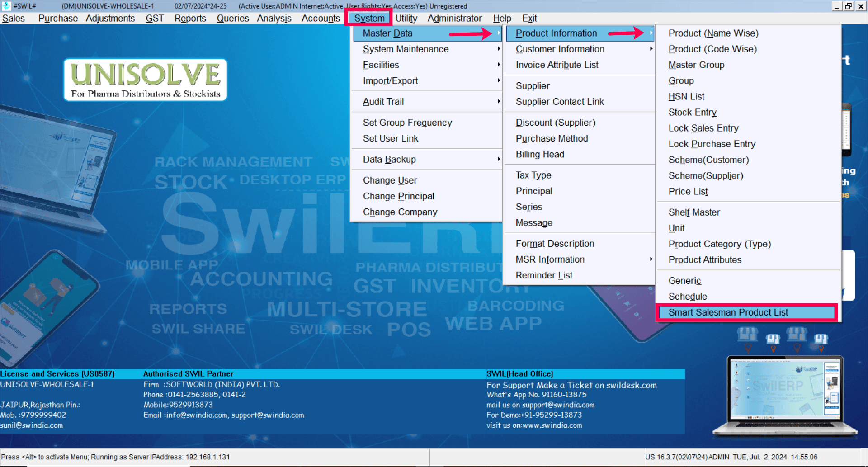
Task: Open Price List
Action: pos(748,192)
